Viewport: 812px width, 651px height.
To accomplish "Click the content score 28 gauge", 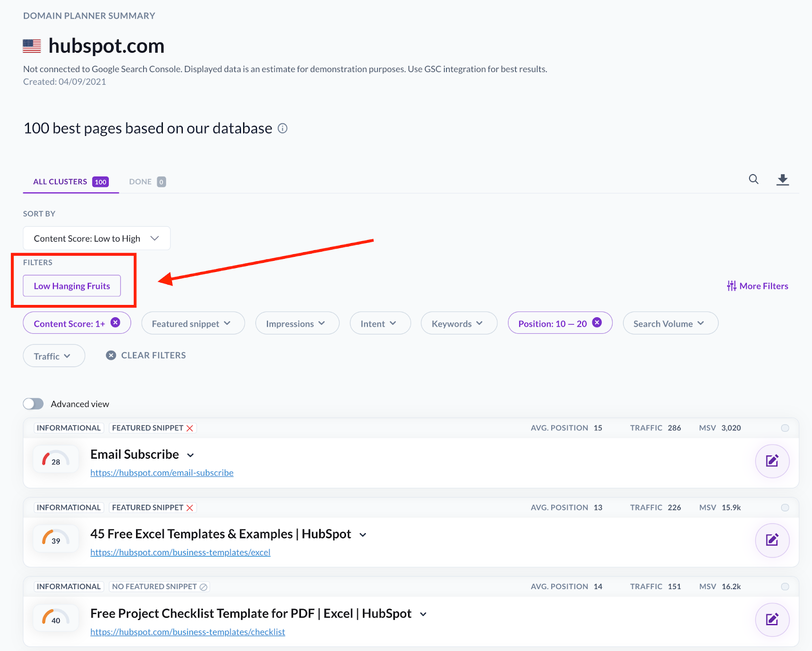I will (x=55, y=459).
